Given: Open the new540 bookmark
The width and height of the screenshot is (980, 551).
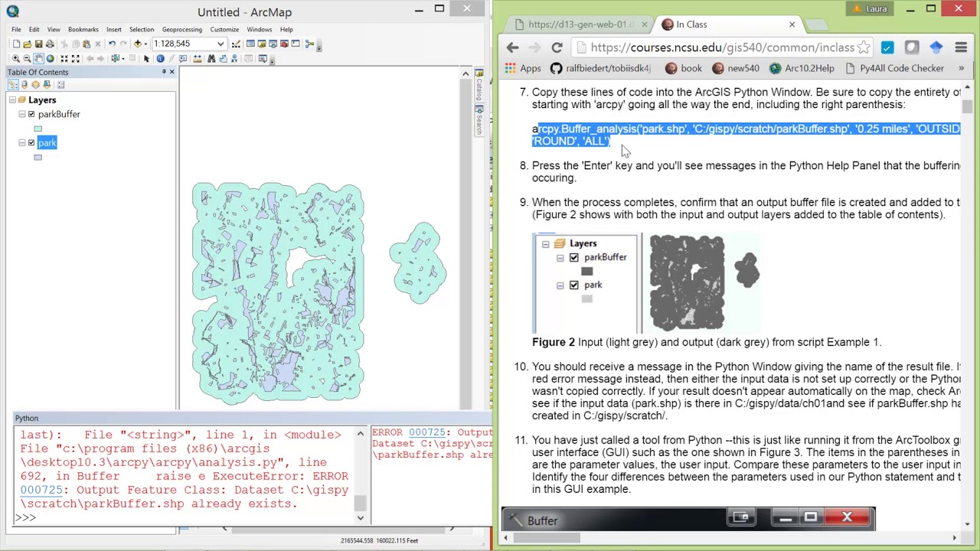Looking at the screenshot, I should coord(736,68).
